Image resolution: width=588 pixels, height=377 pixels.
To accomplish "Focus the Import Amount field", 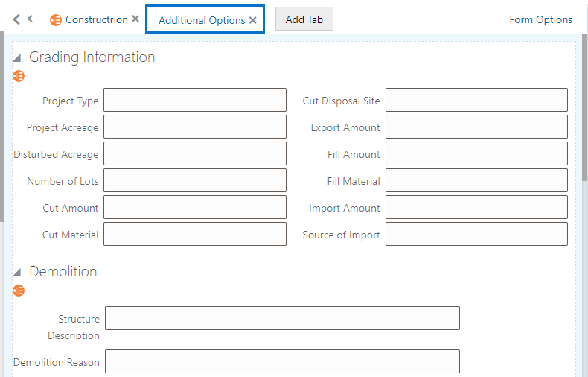I will 476,207.
